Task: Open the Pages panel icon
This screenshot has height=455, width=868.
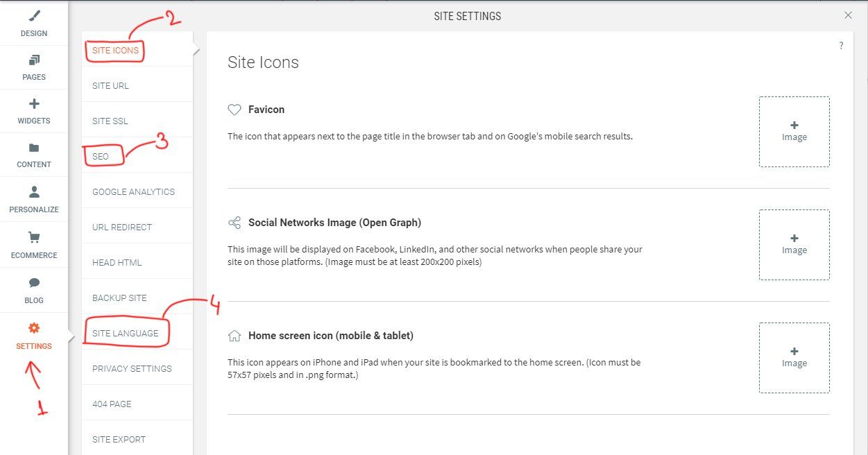Action: click(34, 60)
